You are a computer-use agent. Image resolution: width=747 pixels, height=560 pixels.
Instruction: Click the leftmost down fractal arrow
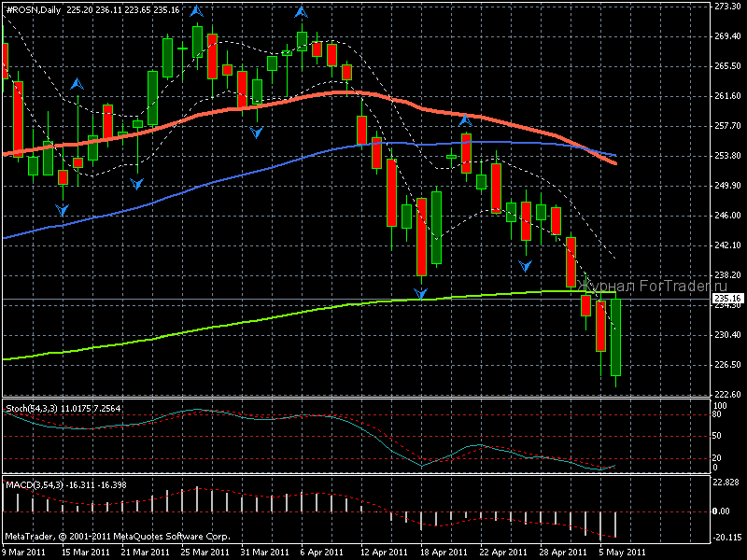pos(62,210)
